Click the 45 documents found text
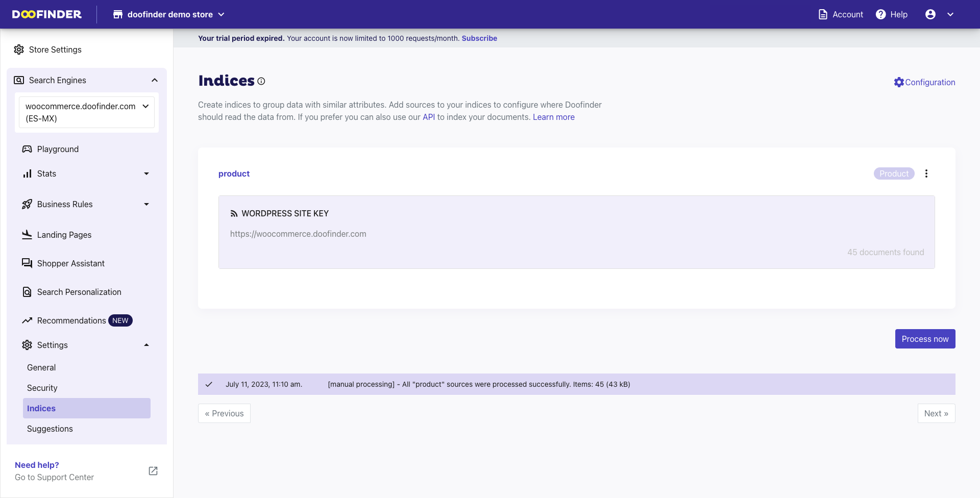Image resolution: width=980 pixels, height=498 pixels. 886,252
